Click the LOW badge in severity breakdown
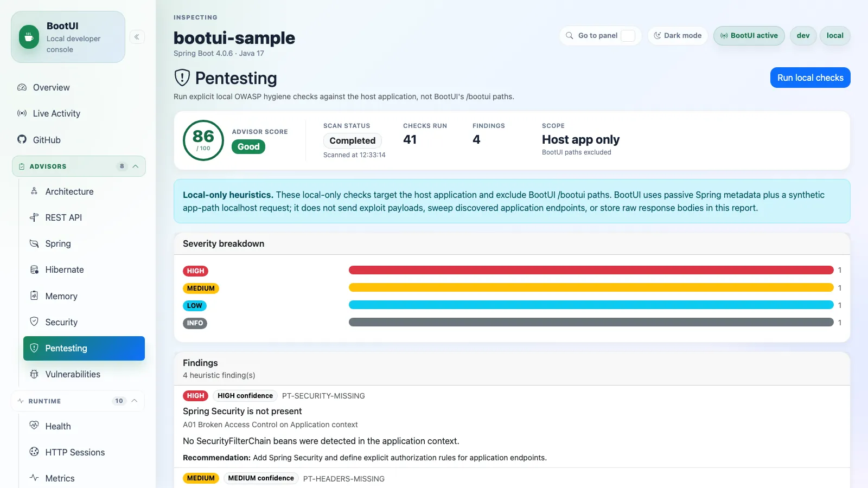 (x=195, y=306)
